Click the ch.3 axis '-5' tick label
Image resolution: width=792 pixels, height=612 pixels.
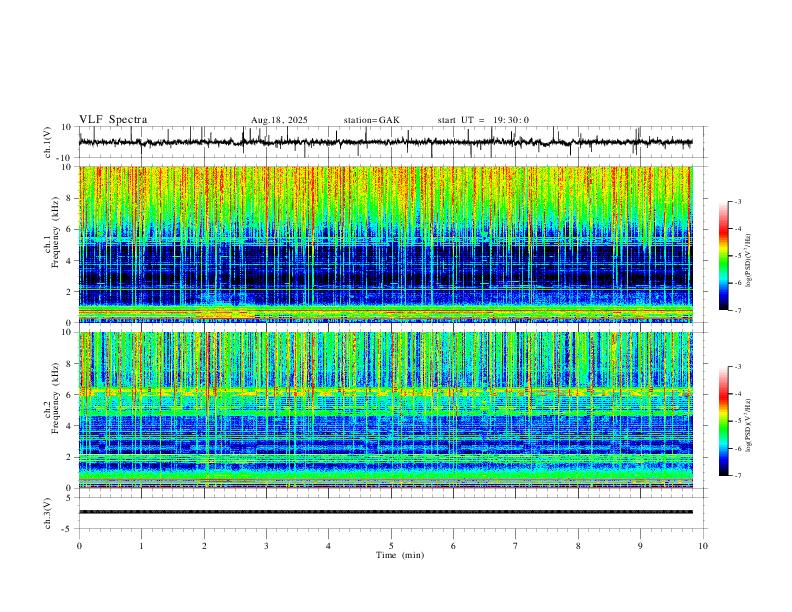(68, 529)
